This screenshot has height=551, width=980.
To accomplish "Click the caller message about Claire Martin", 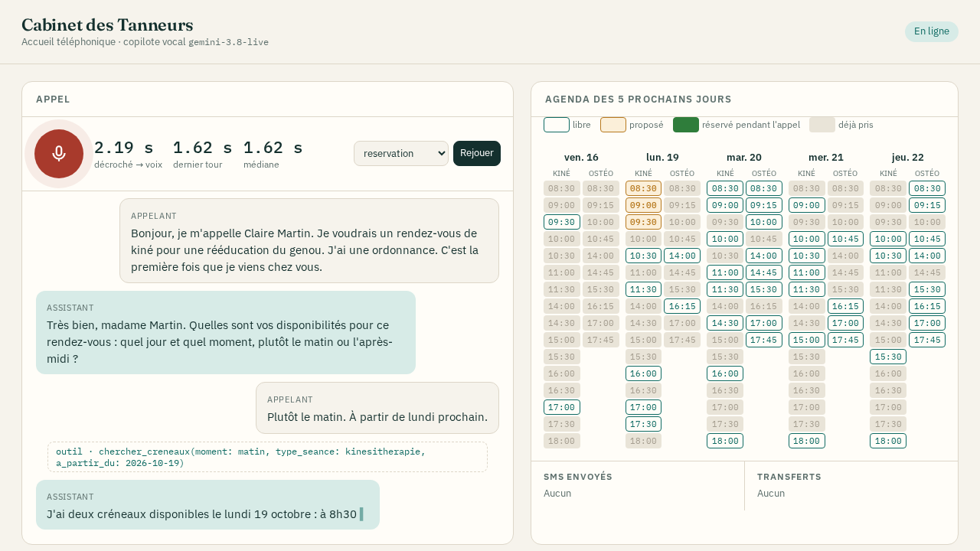I will (309, 241).
